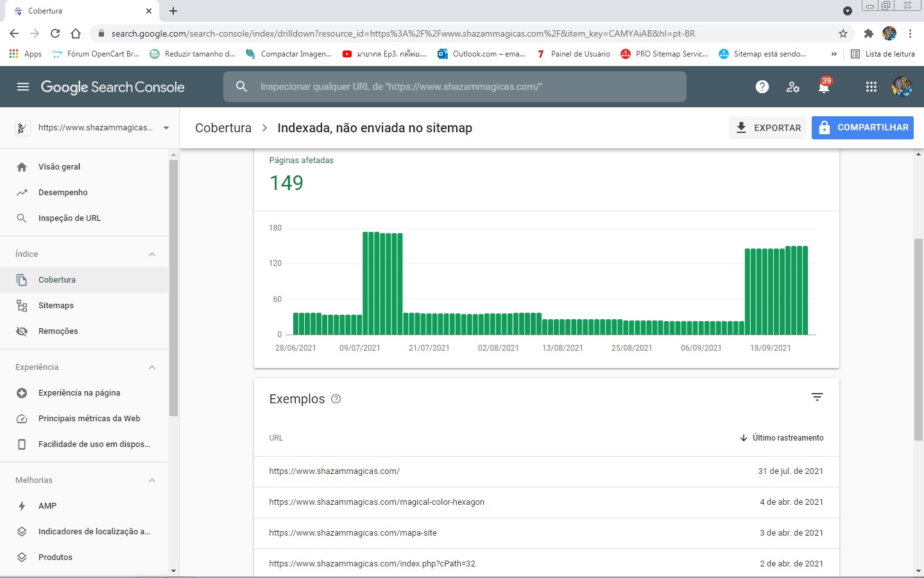Screen dimensions: 924x578
Task: Open example URL shazammagicas.com/ row
Action: pos(547,471)
